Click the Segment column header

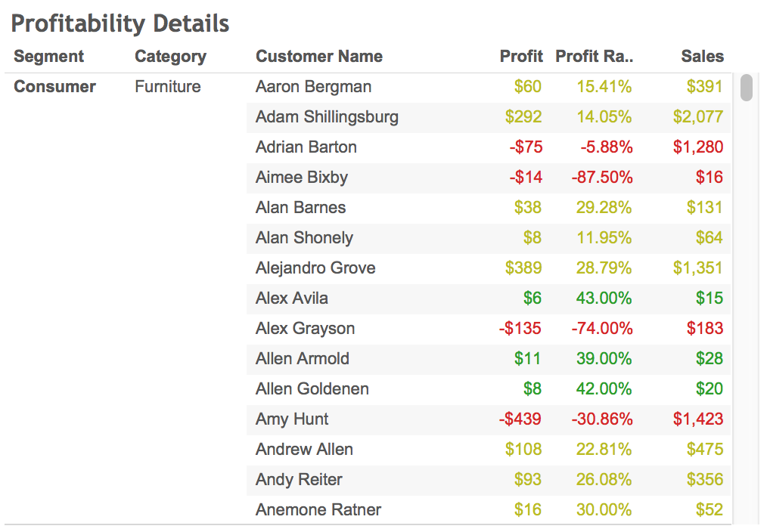tap(48, 57)
